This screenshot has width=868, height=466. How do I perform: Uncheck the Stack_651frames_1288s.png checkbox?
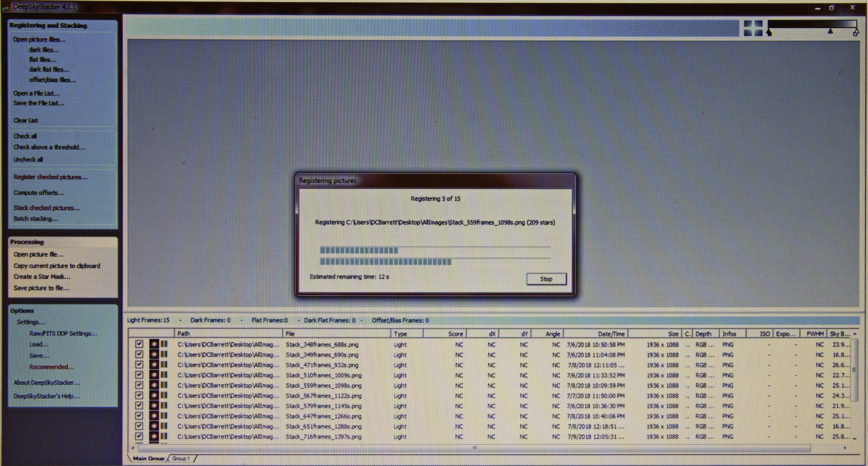point(139,426)
